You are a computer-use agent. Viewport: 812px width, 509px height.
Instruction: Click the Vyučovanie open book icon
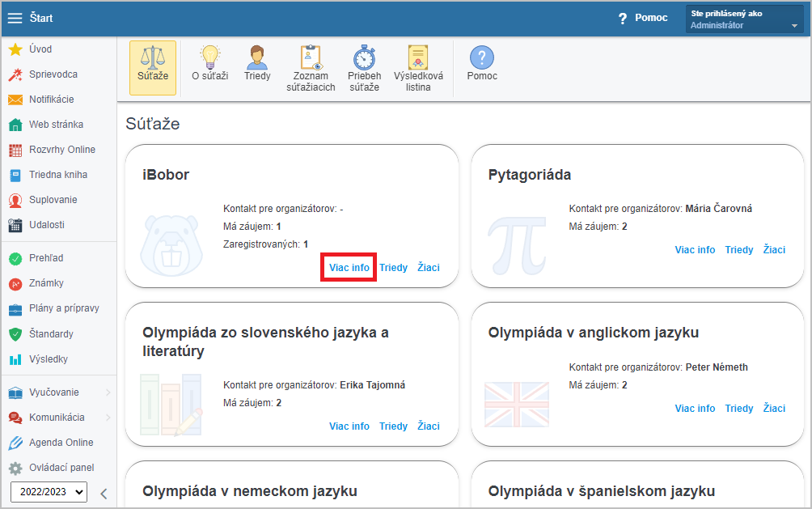click(15, 393)
